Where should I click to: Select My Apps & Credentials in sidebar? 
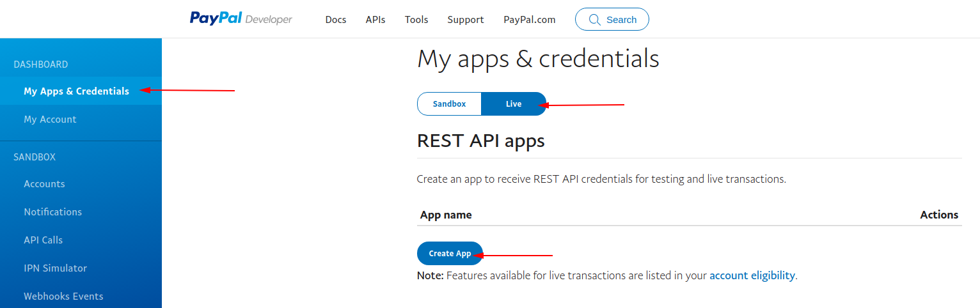point(76,91)
